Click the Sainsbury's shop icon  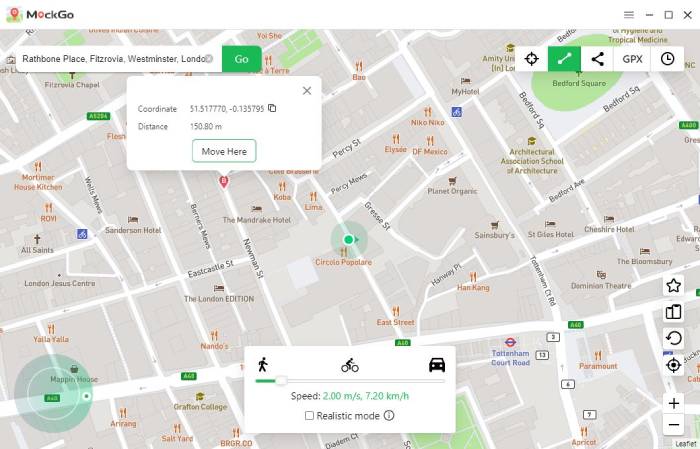point(495,225)
